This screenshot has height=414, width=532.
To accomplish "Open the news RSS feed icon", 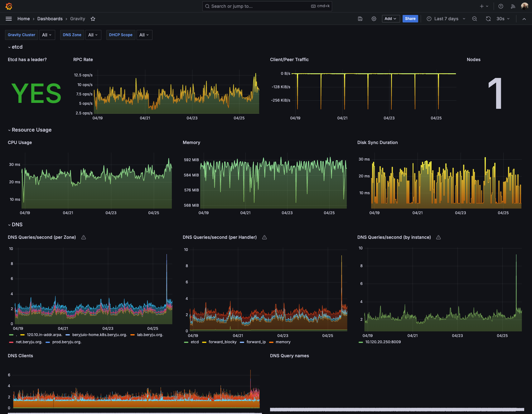I will [513, 6].
